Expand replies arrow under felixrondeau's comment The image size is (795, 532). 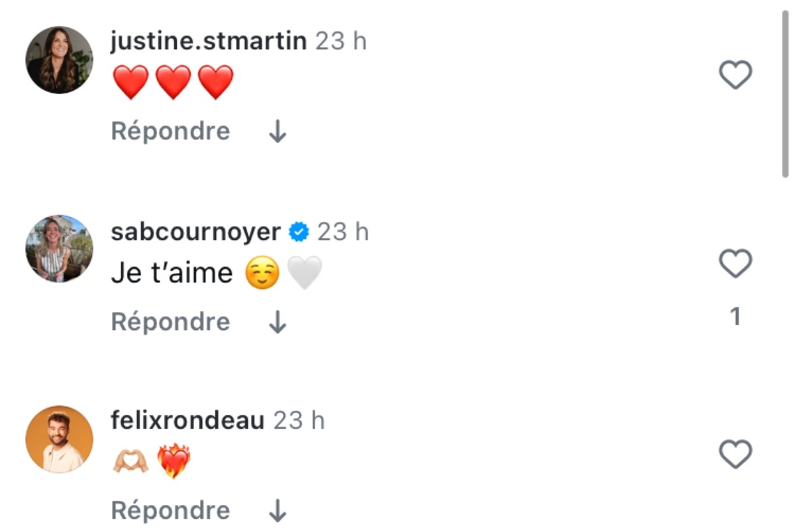tap(278, 511)
